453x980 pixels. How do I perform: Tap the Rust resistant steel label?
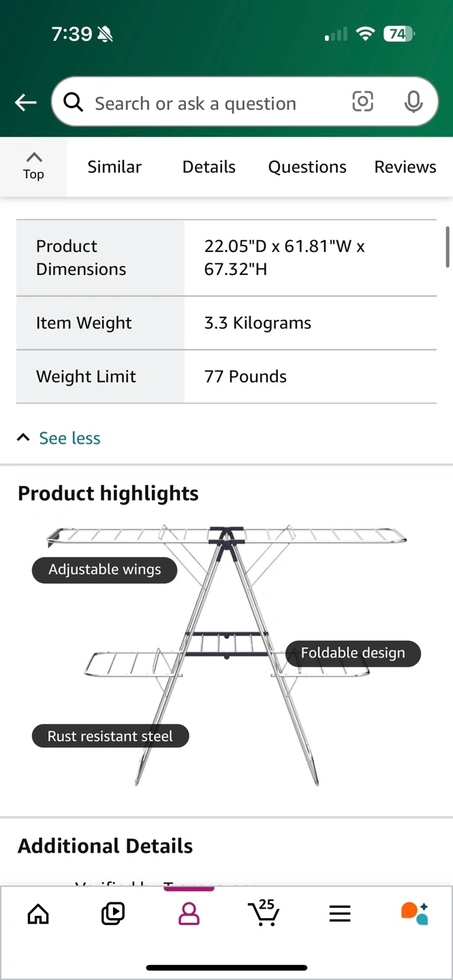click(110, 736)
